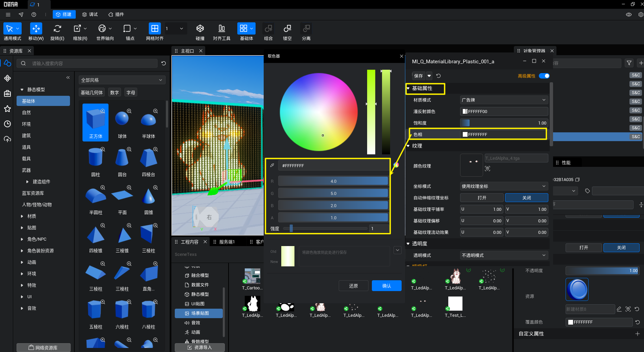This screenshot has width=644, height=352.
Task: Click the 碰撞 collision icon
Action: click(x=200, y=28)
